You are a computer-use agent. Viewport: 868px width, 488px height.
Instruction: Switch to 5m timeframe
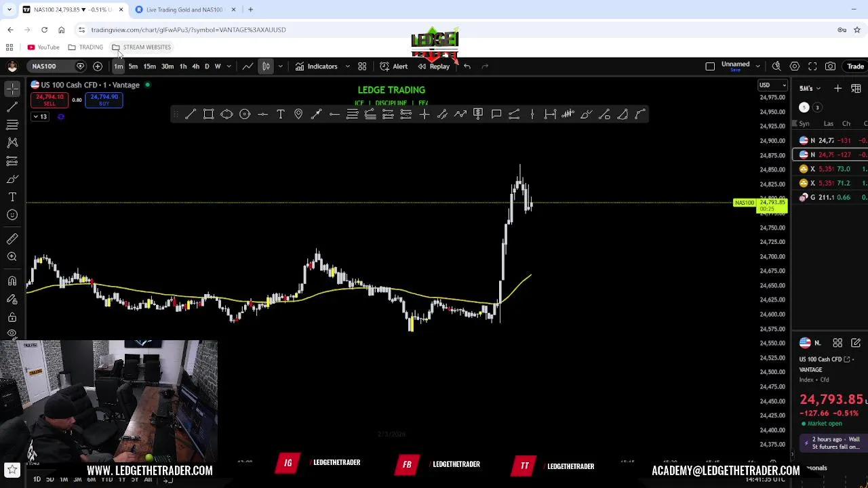[x=133, y=66]
